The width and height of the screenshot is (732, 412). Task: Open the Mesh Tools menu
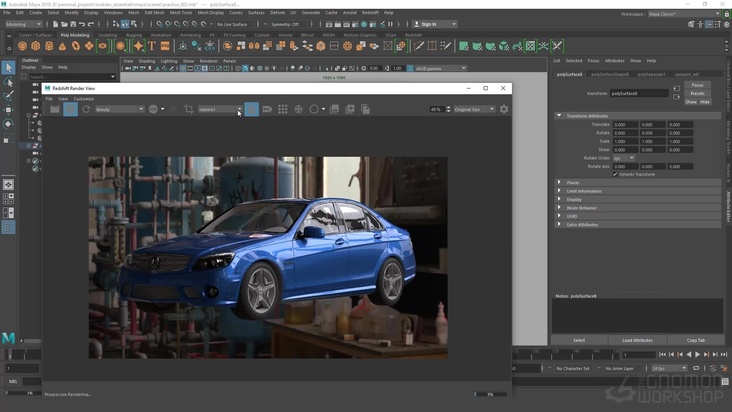coord(181,13)
